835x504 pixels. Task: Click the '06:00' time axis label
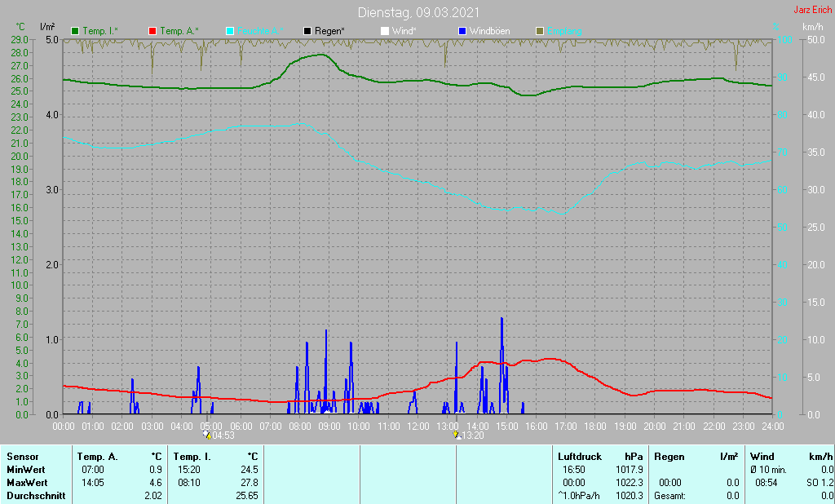(241, 427)
